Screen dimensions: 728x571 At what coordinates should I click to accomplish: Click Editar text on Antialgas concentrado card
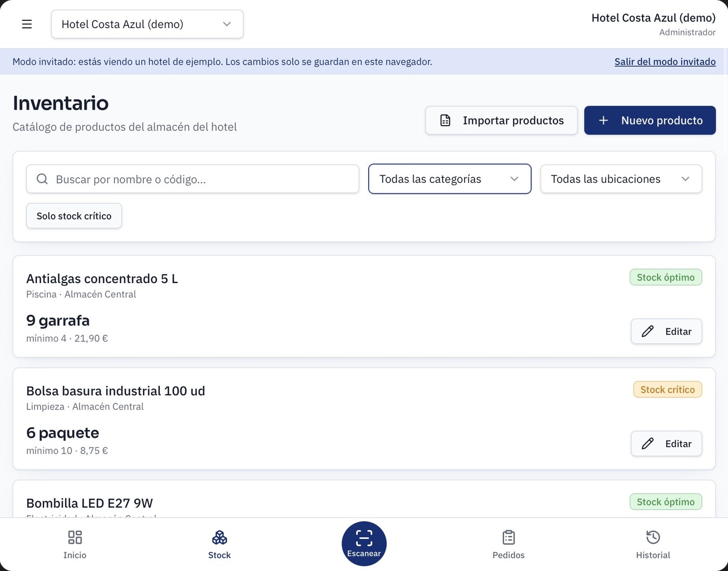679,331
